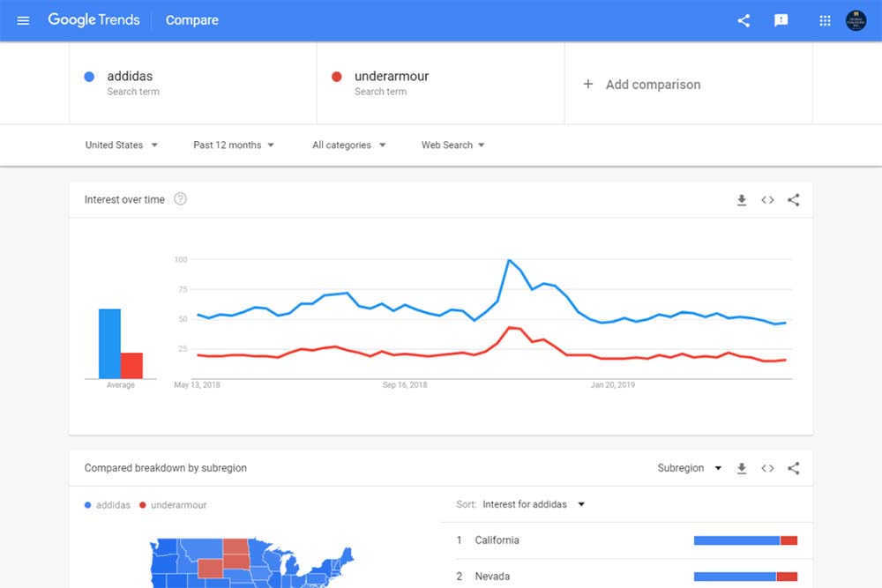Share the subregion breakdown card
The height and width of the screenshot is (588, 882).
[794, 468]
